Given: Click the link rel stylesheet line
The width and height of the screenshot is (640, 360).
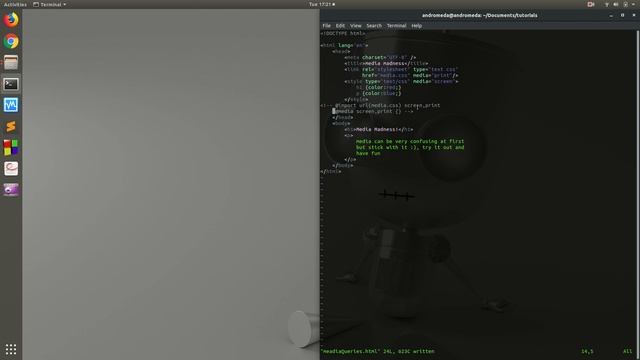Looking at the screenshot, I should (x=401, y=69).
